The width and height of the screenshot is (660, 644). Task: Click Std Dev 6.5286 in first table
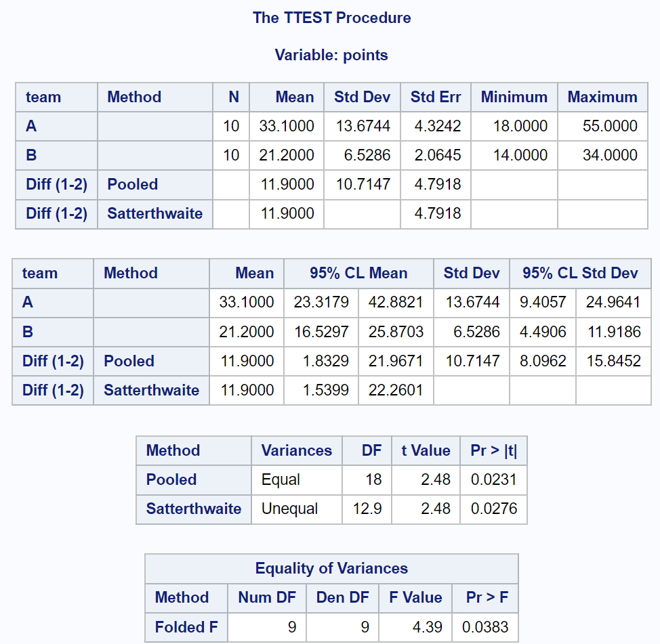point(367,155)
